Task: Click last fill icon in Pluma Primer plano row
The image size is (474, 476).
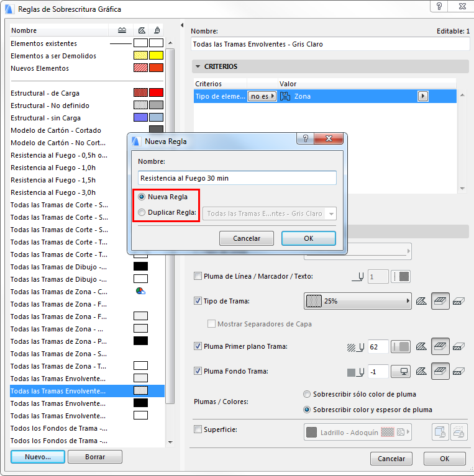Action: tap(458, 347)
